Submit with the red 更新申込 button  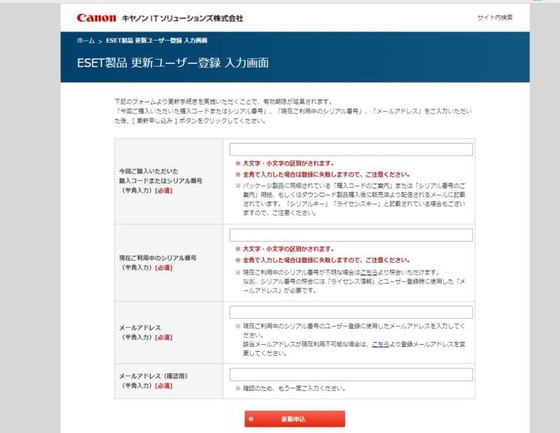(295, 419)
